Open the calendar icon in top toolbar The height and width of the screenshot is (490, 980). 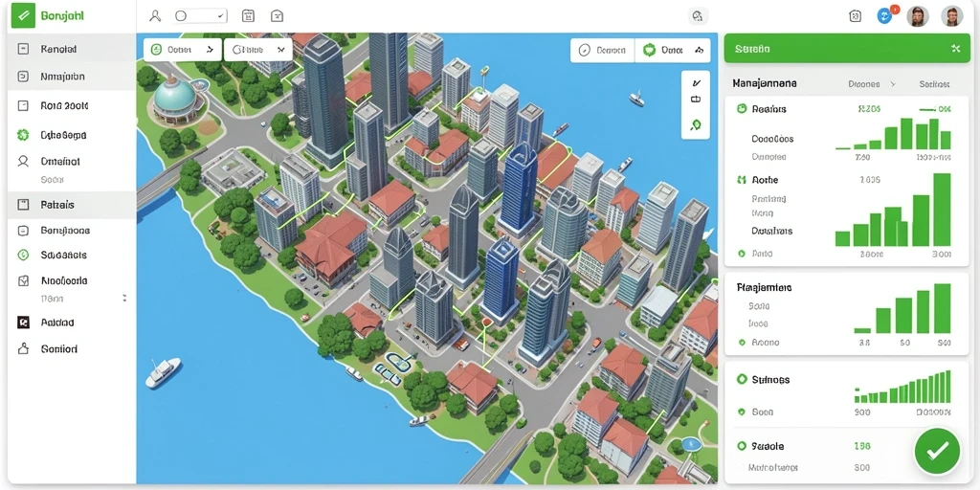click(248, 15)
